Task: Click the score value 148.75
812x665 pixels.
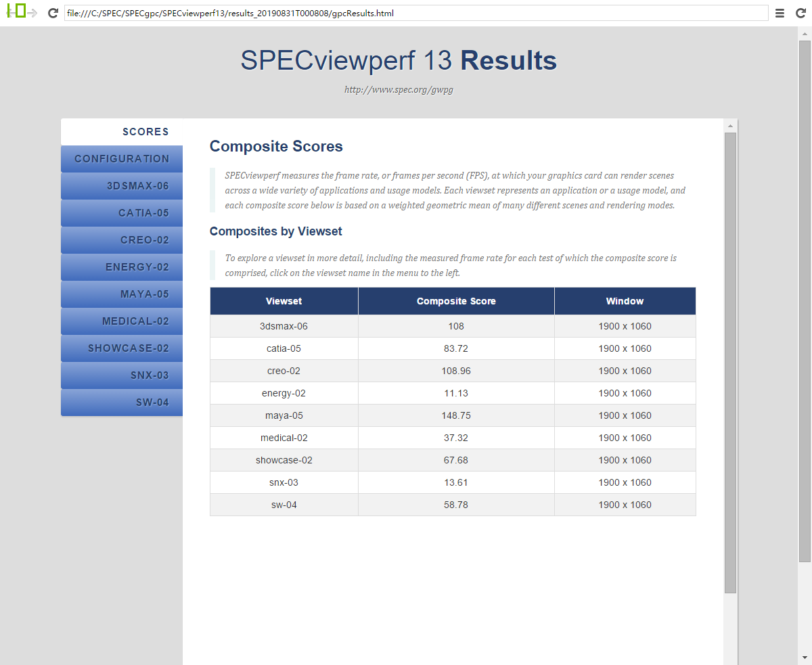Action: click(456, 415)
